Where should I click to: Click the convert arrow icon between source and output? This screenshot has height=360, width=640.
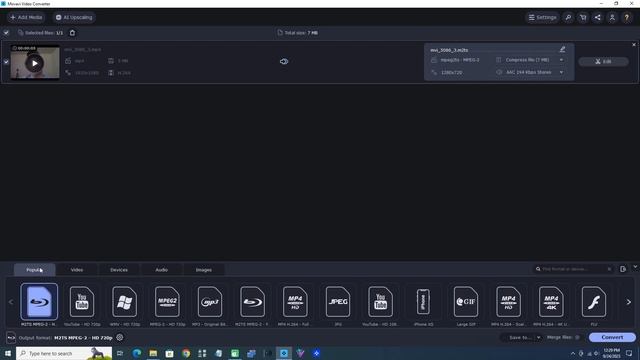tap(284, 62)
